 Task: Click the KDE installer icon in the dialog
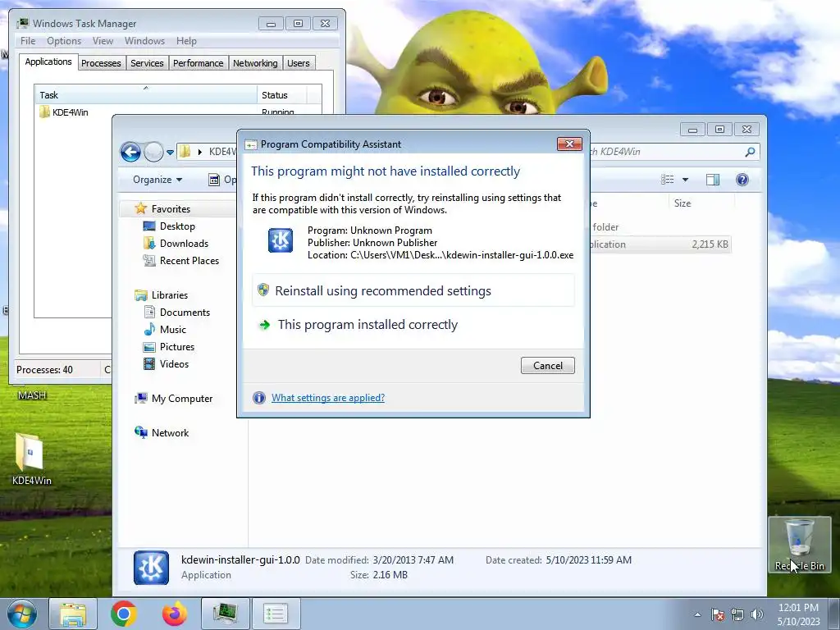click(281, 240)
